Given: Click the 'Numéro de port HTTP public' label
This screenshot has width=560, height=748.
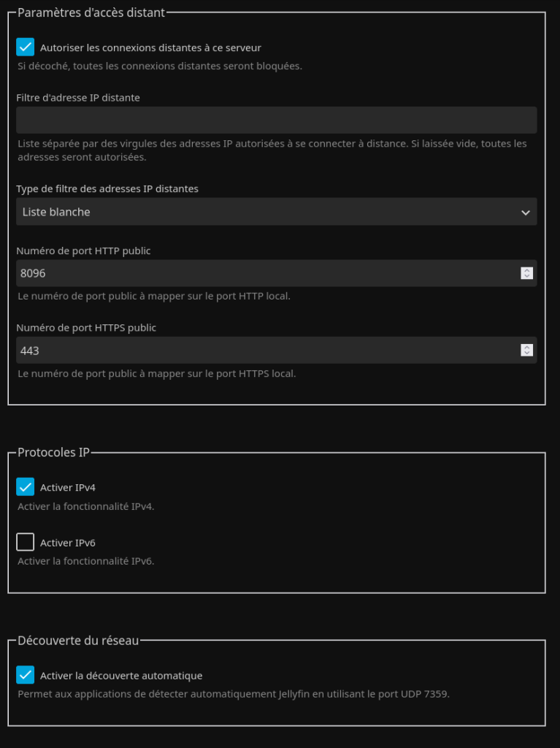Looking at the screenshot, I should [83, 251].
